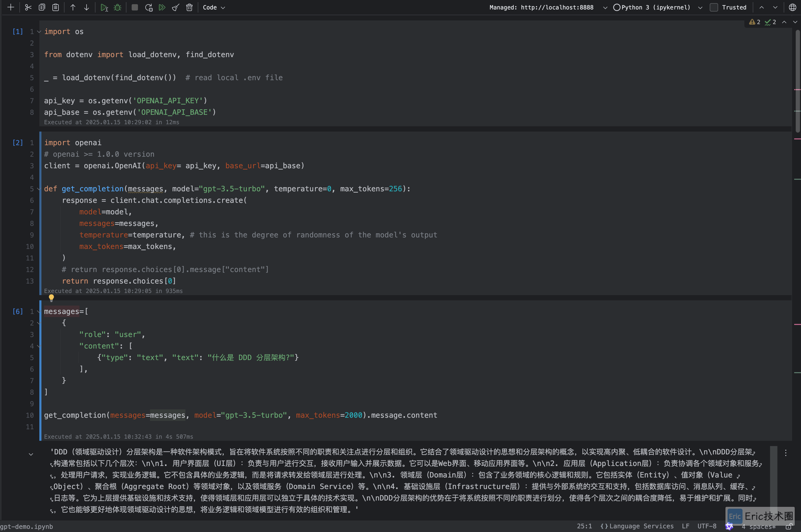Image resolution: width=801 pixels, height=532 pixels.
Task: Toggle the Trusted checkbox
Action: pyautogui.click(x=714, y=7)
